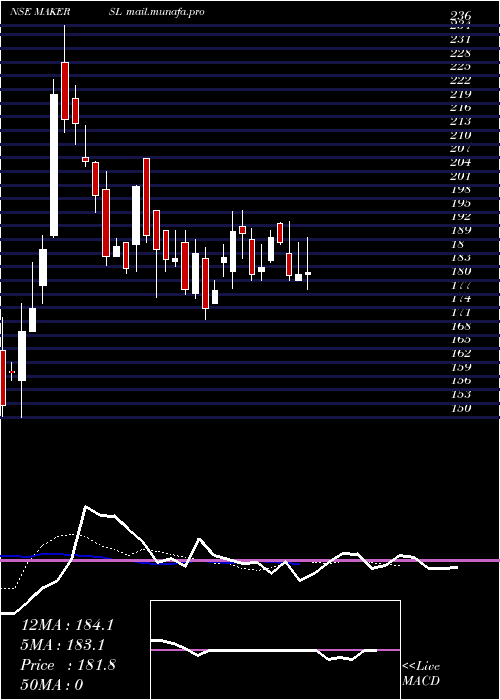Click the 231 price axis label
The height and width of the screenshot is (700, 500).
point(461,39)
